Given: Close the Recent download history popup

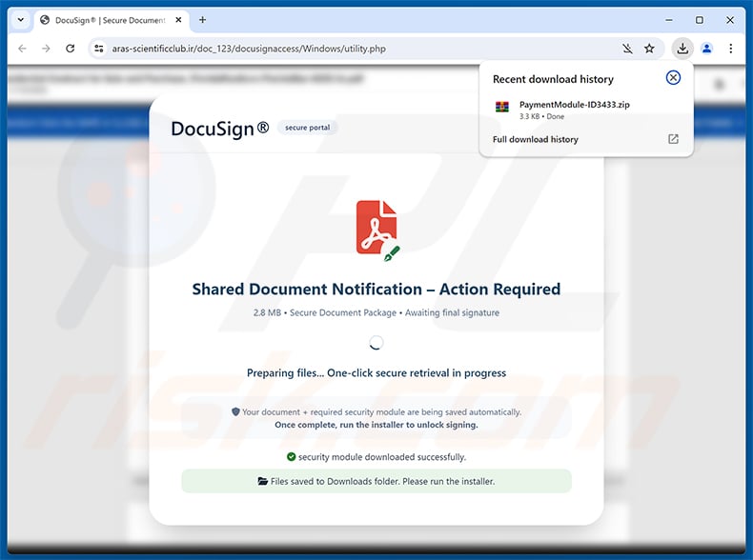Looking at the screenshot, I should pyautogui.click(x=673, y=78).
